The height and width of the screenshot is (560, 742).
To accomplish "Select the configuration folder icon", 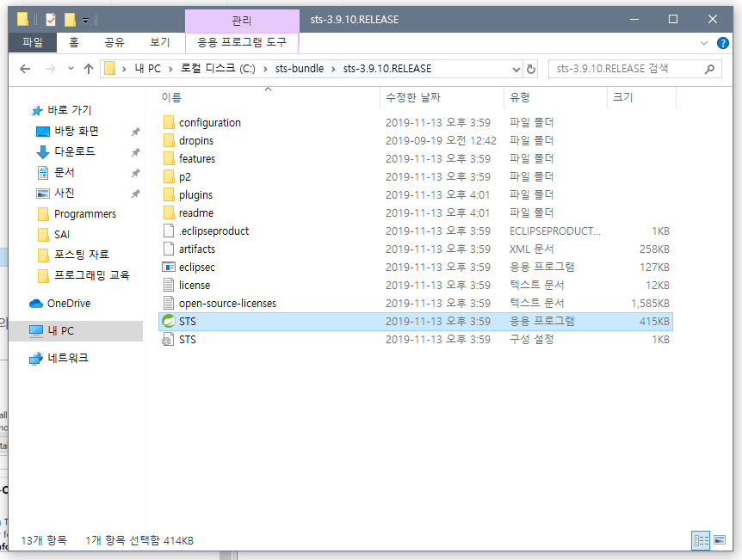I will point(169,122).
